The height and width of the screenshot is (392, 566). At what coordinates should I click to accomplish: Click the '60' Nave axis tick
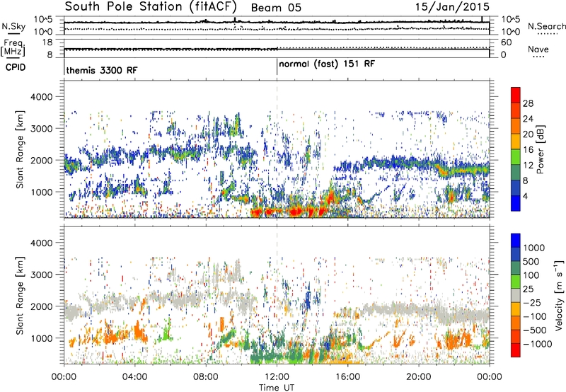tap(506, 42)
